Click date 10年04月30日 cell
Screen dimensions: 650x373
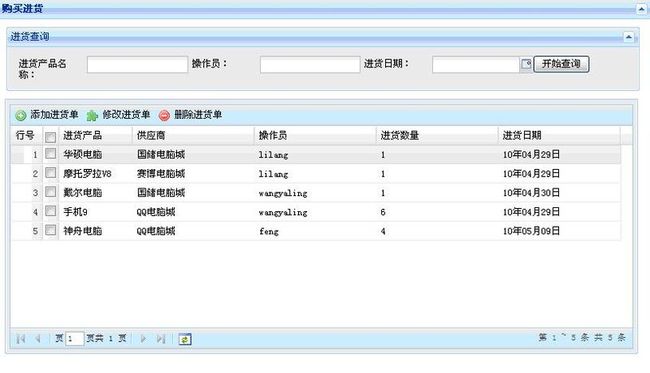tap(531, 193)
